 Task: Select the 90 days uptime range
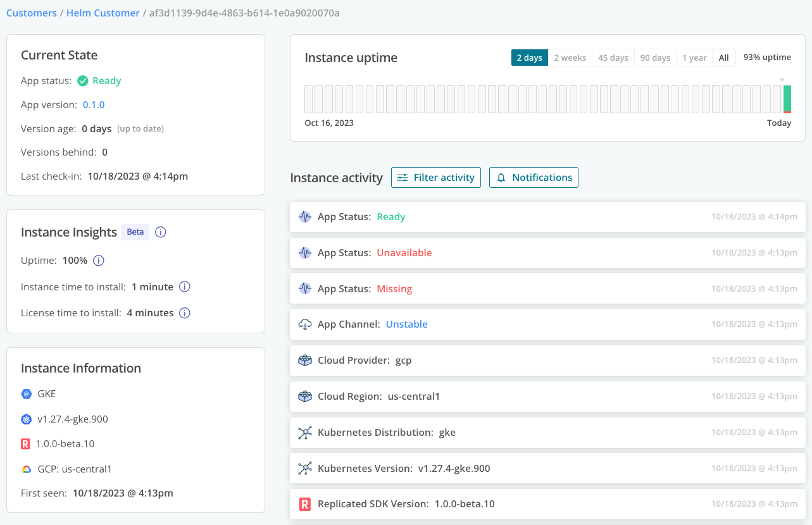click(x=654, y=57)
